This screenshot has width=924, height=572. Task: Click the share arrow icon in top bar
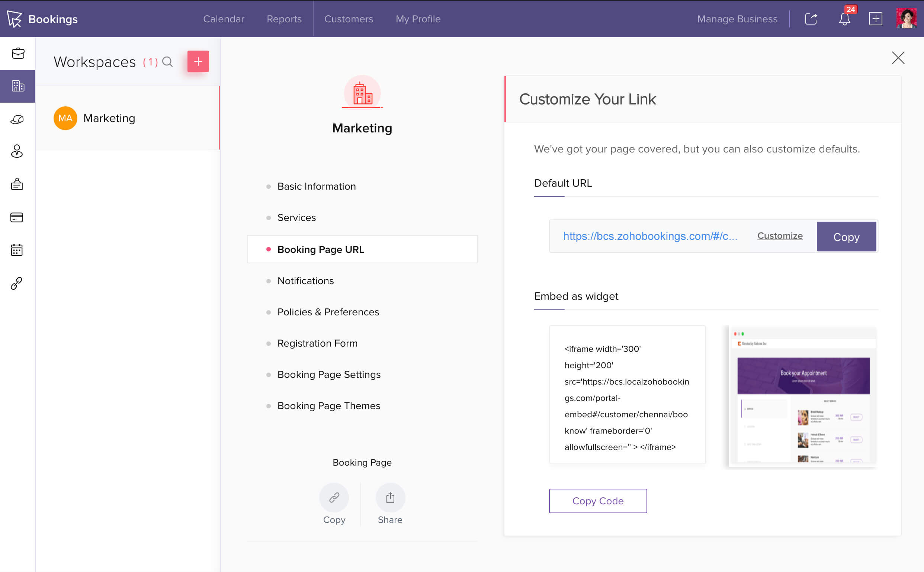click(x=811, y=19)
